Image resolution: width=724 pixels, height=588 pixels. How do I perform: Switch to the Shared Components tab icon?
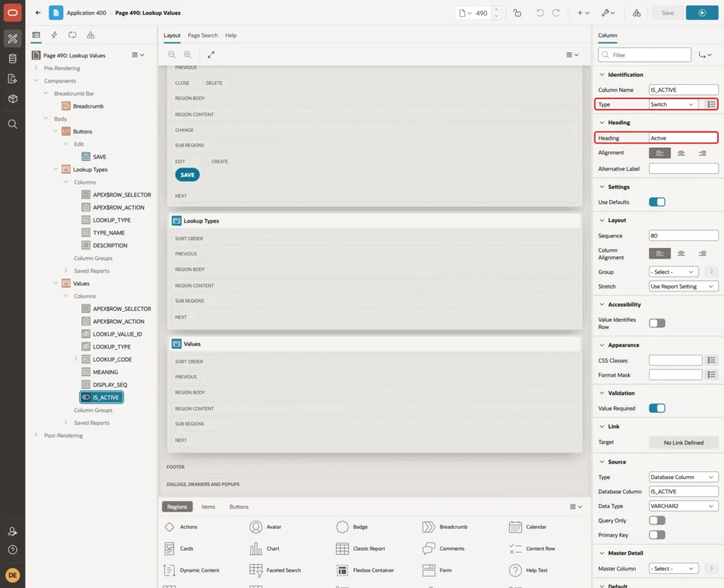[90, 35]
